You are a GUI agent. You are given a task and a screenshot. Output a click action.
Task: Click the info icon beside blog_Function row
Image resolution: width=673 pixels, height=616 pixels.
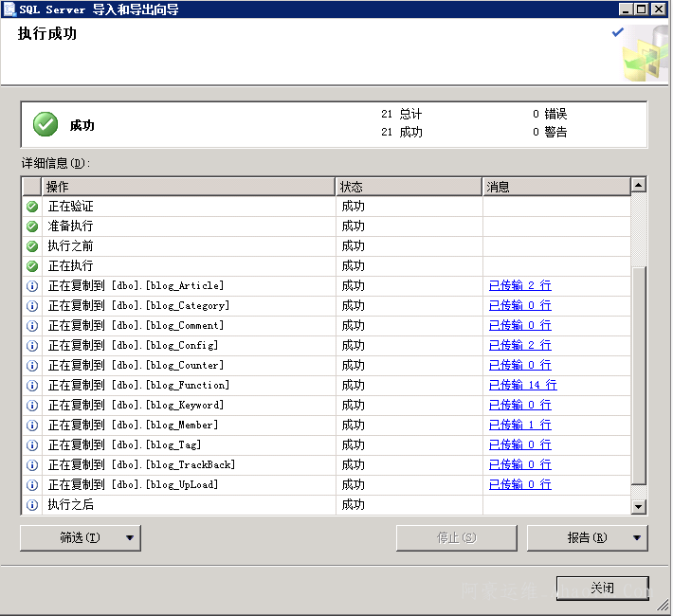pos(32,386)
